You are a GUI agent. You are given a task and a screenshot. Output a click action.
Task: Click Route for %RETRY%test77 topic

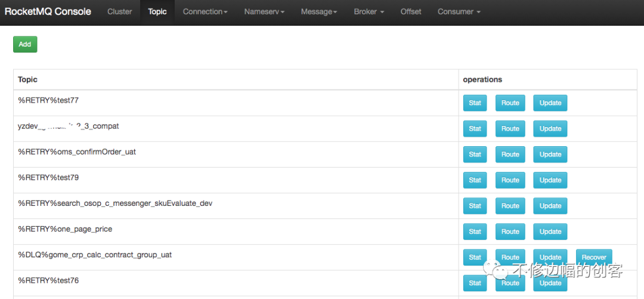point(510,103)
